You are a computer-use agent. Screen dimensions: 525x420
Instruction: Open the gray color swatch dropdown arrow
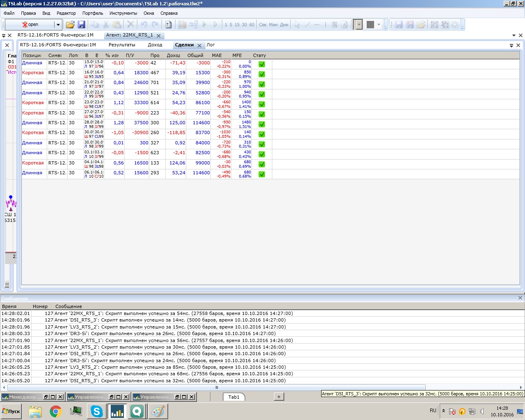tap(379, 25)
